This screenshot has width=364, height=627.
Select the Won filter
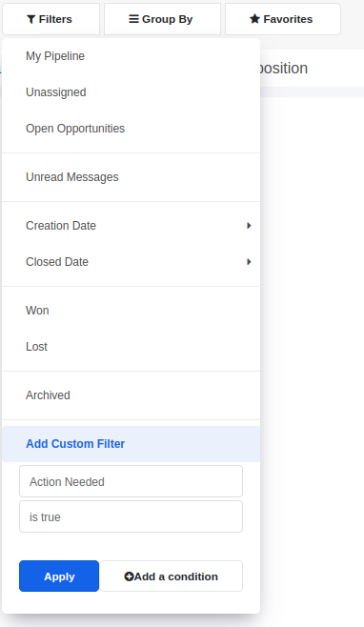point(131,311)
